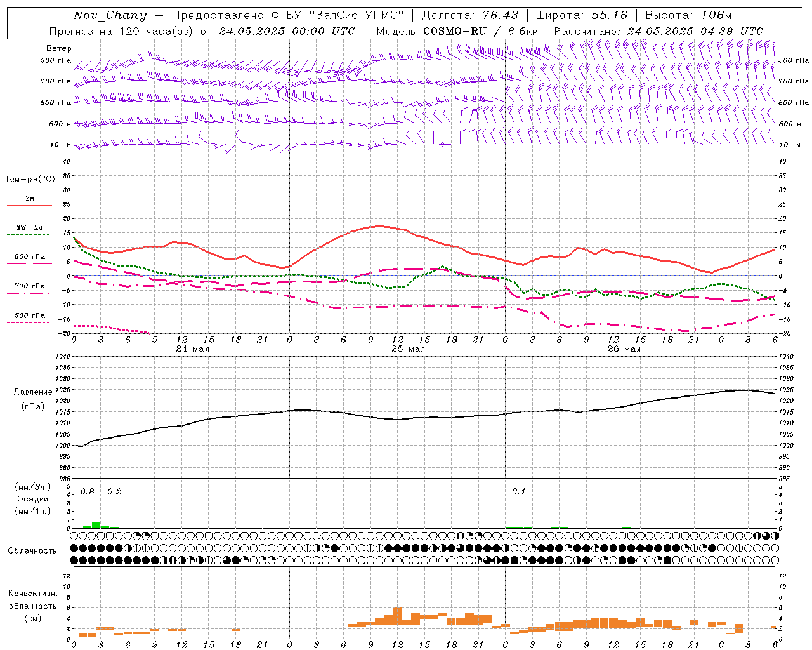
Task: Click the 0.8 precipitation total
Action: (x=88, y=492)
